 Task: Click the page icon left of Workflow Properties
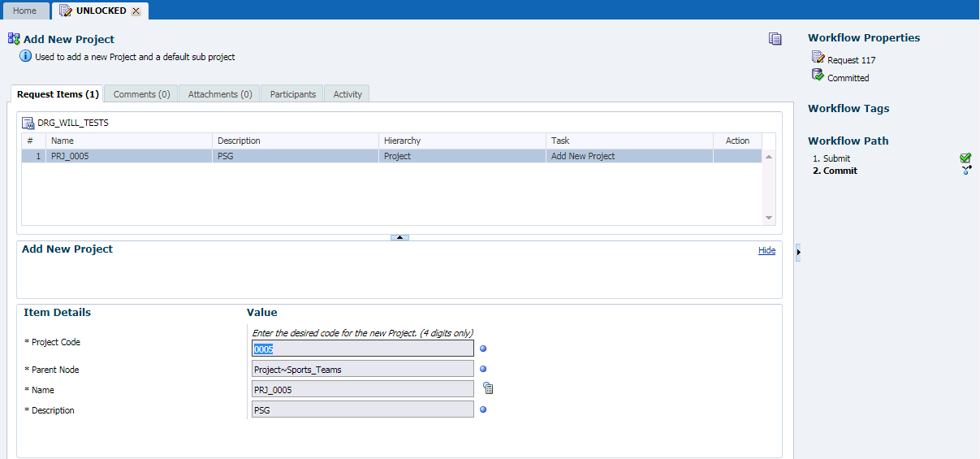[x=775, y=39]
